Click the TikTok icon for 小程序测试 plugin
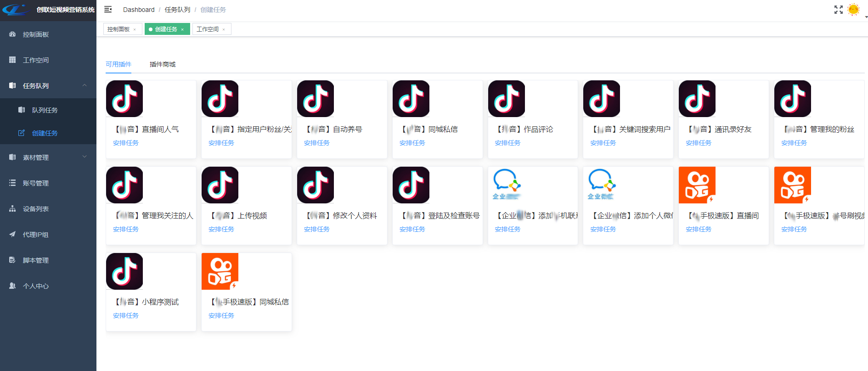The height and width of the screenshot is (371, 868). [x=124, y=271]
